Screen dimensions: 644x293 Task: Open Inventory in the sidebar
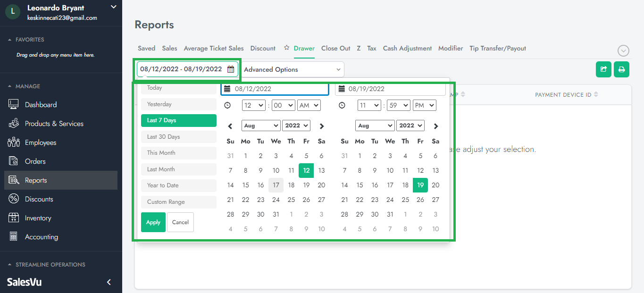(38, 218)
